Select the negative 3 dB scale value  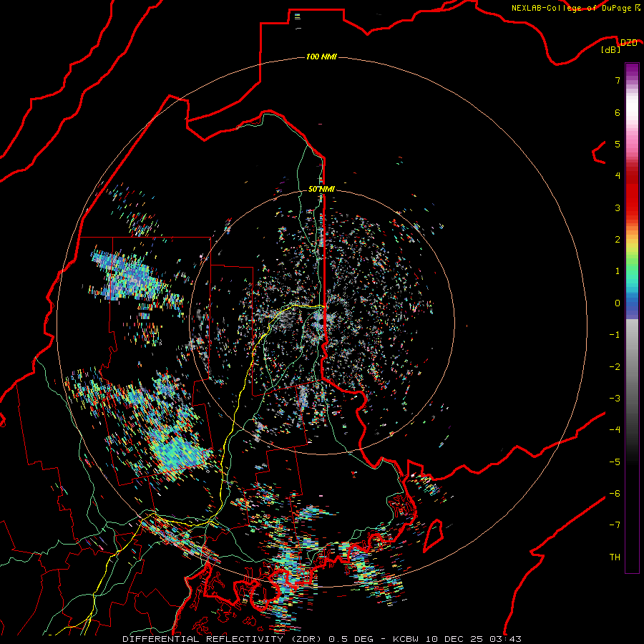(615, 399)
